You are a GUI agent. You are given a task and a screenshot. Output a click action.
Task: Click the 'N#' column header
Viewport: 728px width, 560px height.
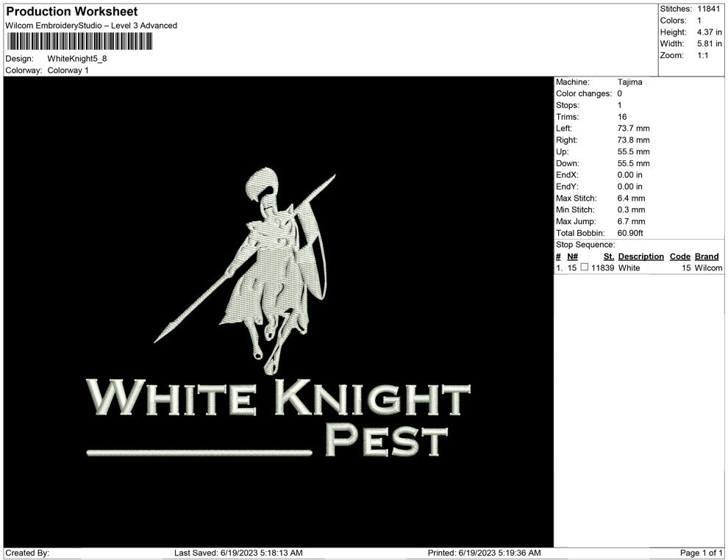572,256
